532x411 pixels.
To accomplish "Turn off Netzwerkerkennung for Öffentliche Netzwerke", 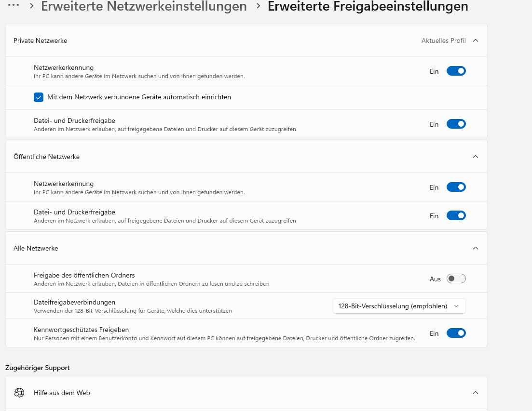I will click(x=456, y=187).
